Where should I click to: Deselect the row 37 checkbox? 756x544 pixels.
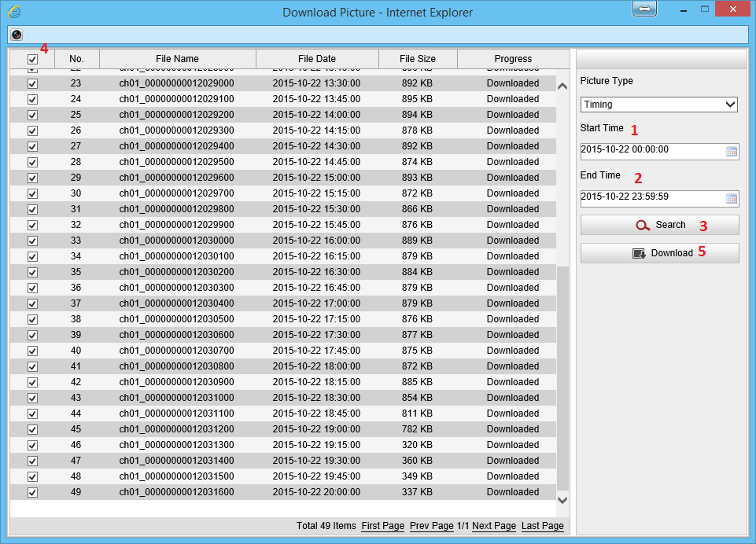tap(32, 303)
